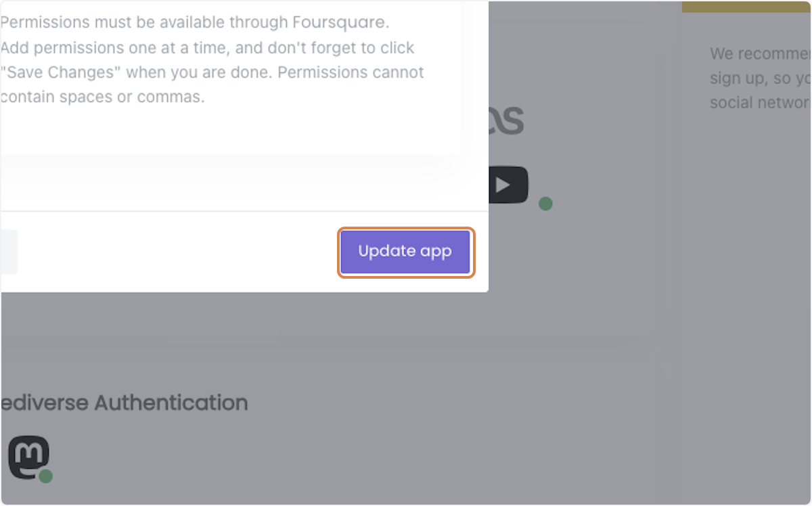Screen dimensions: 812x506
Task: Click the green status dot beside YouTube
Action: pos(545,204)
